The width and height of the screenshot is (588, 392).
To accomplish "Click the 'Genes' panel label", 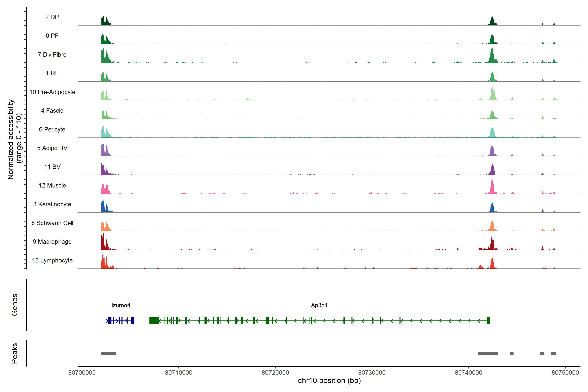I will pyautogui.click(x=15, y=304).
